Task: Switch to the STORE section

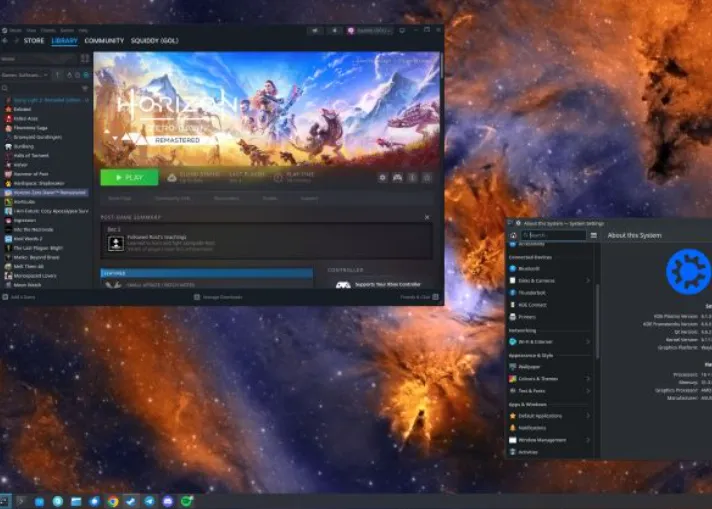Action: pos(34,41)
